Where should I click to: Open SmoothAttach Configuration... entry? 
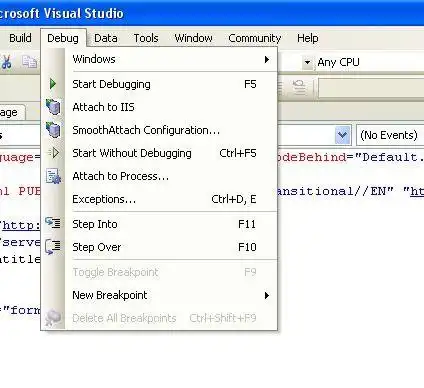tap(159, 130)
